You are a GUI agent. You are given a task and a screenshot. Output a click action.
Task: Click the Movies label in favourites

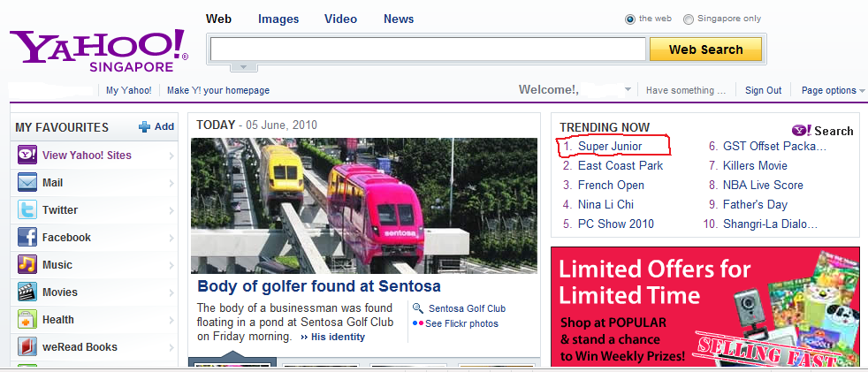(x=60, y=292)
